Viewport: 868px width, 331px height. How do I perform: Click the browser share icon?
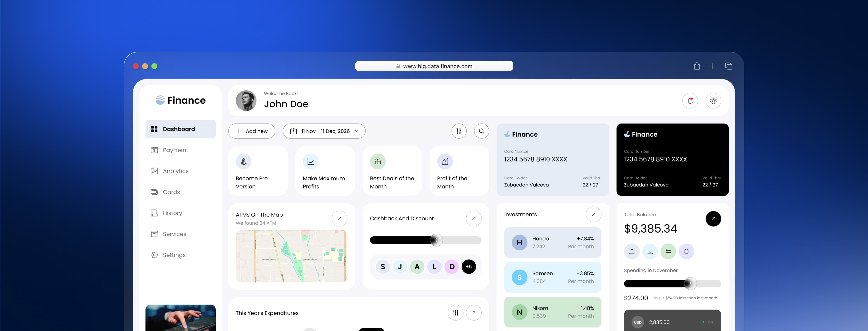coord(697,66)
